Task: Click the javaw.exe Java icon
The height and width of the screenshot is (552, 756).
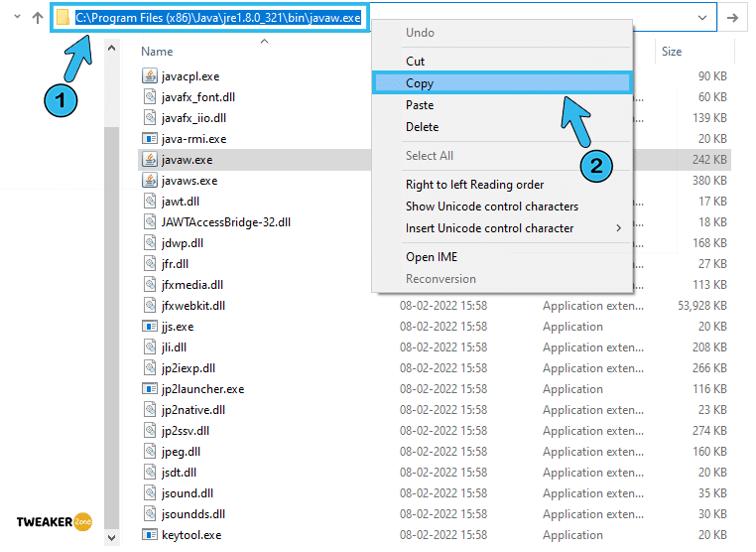Action: point(150,160)
